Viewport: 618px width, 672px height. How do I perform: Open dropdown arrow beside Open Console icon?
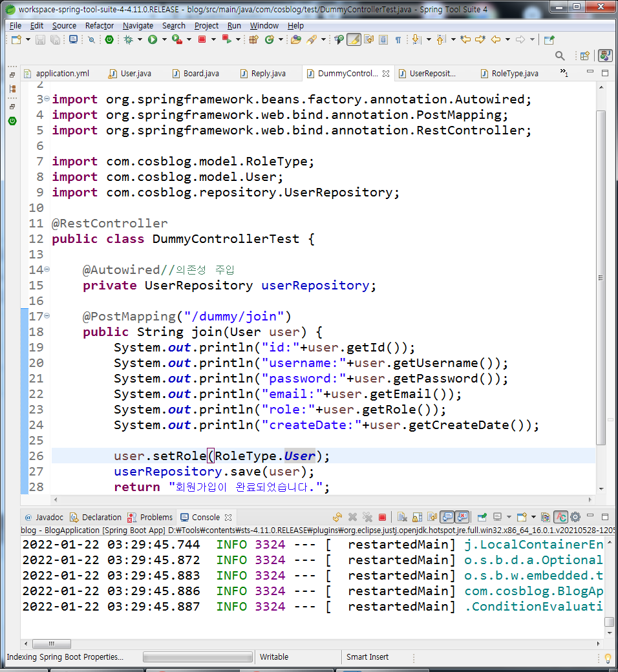coord(533,518)
